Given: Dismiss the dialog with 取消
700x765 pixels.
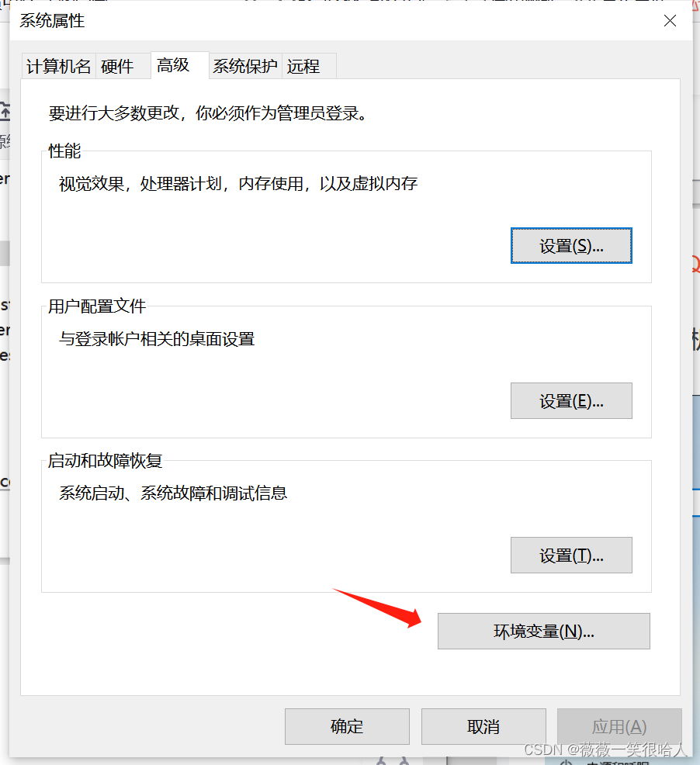Looking at the screenshot, I should tap(483, 726).
